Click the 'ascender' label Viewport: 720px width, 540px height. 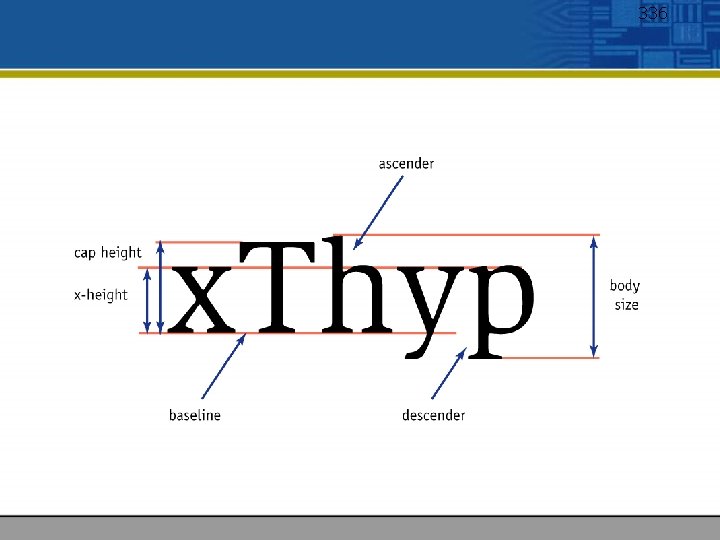pos(406,164)
